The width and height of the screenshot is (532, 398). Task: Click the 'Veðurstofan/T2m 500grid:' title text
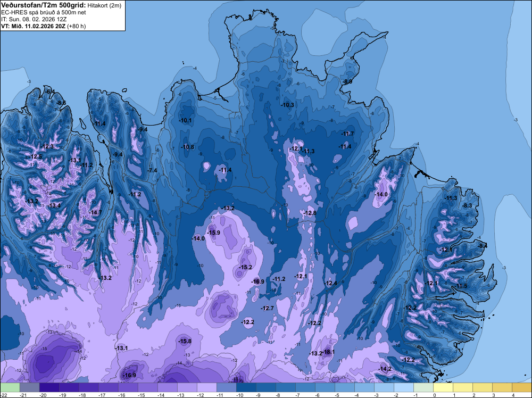43,5
